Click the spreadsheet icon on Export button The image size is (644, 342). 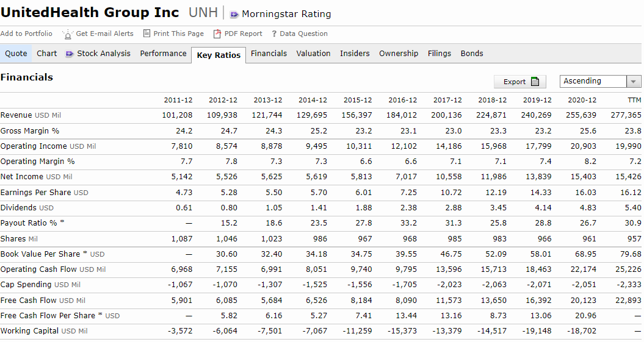pyautogui.click(x=535, y=82)
